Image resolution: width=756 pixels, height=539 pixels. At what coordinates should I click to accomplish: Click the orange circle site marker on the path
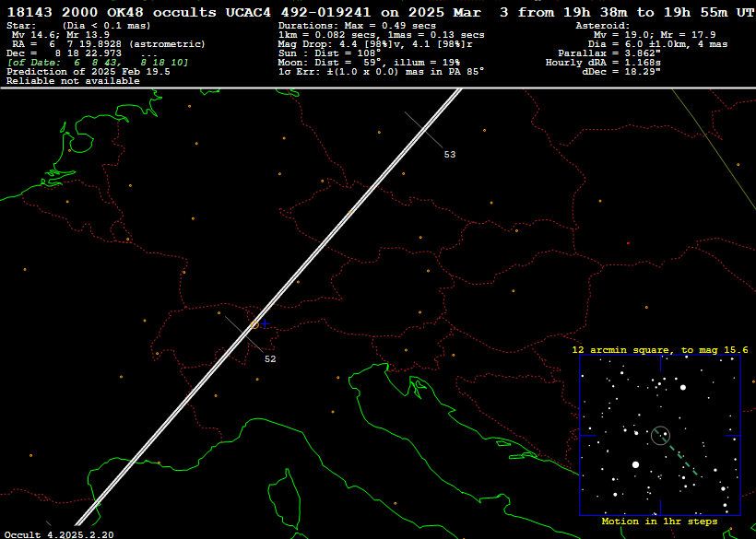[x=255, y=324]
